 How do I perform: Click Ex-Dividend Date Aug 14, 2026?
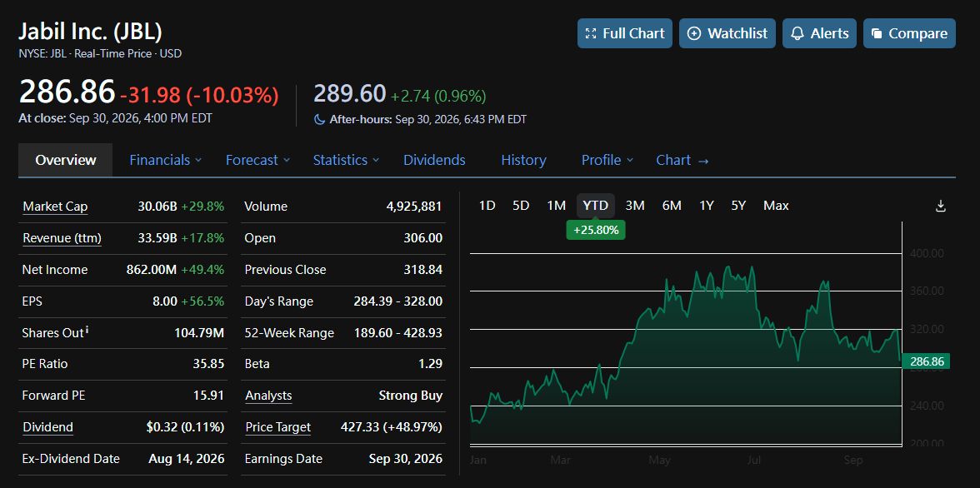click(x=187, y=459)
